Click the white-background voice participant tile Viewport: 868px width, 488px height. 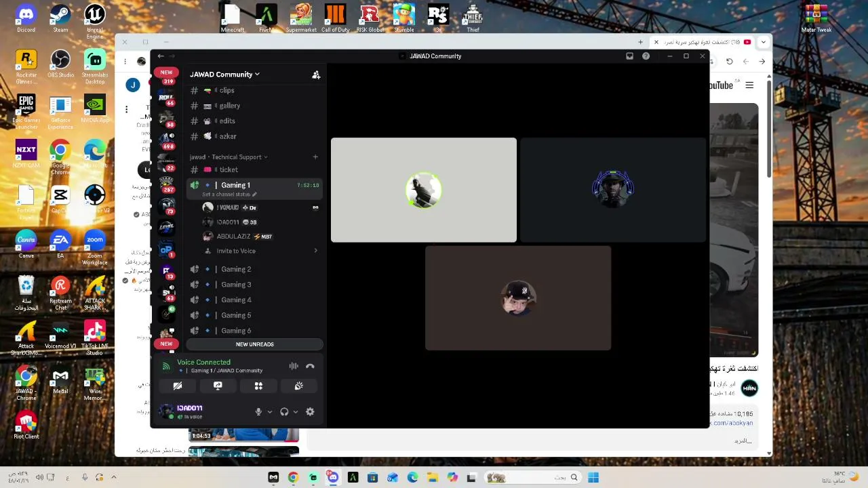click(424, 190)
